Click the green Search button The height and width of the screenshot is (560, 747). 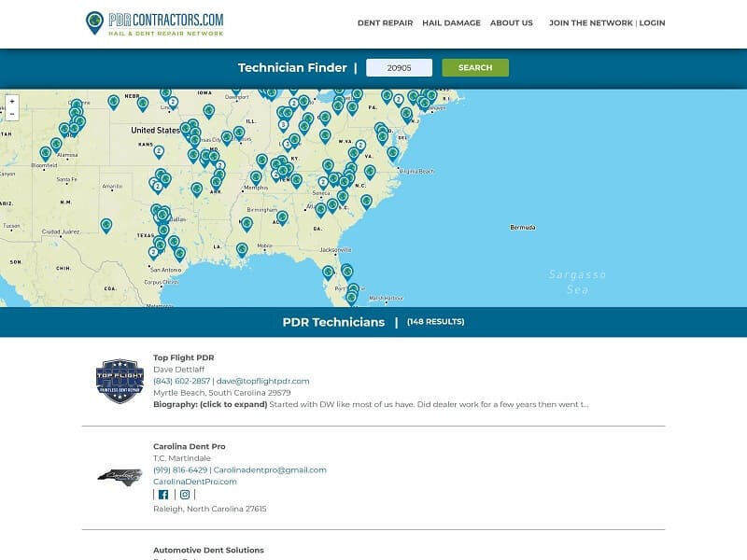point(475,67)
